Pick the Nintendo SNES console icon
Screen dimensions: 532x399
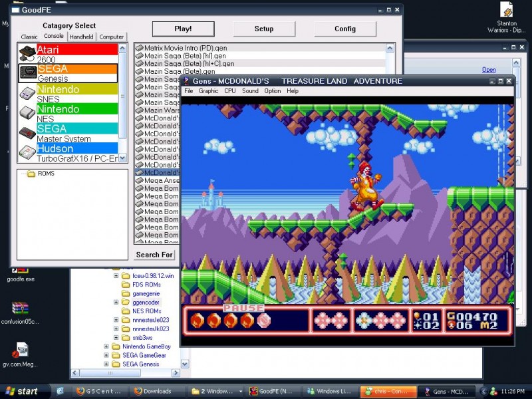[27, 93]
